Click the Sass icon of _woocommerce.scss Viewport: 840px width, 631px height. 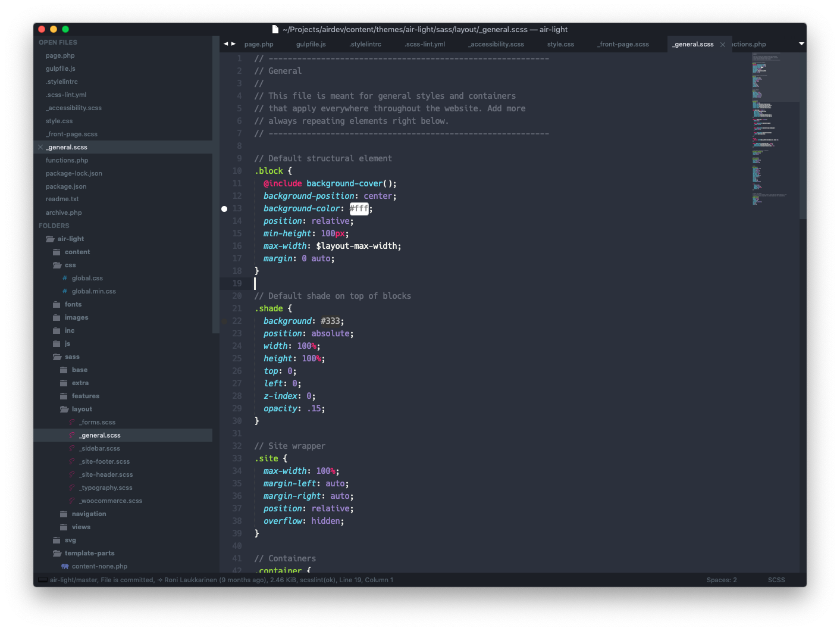[72, 501]
